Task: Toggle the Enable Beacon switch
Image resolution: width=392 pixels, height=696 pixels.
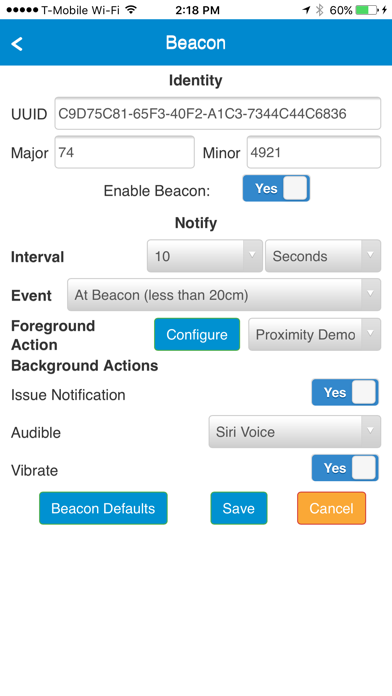Action: pos(276,188)
